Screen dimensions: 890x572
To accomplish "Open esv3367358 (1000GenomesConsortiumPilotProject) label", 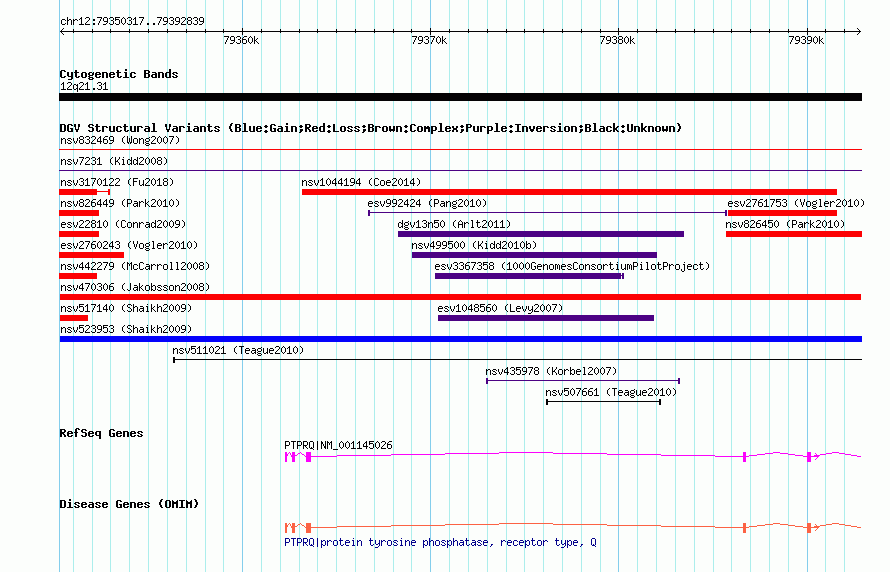I will coord(572,266).
